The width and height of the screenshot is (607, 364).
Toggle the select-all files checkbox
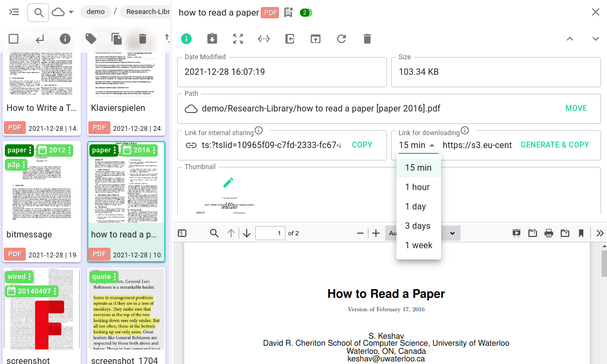13,39
